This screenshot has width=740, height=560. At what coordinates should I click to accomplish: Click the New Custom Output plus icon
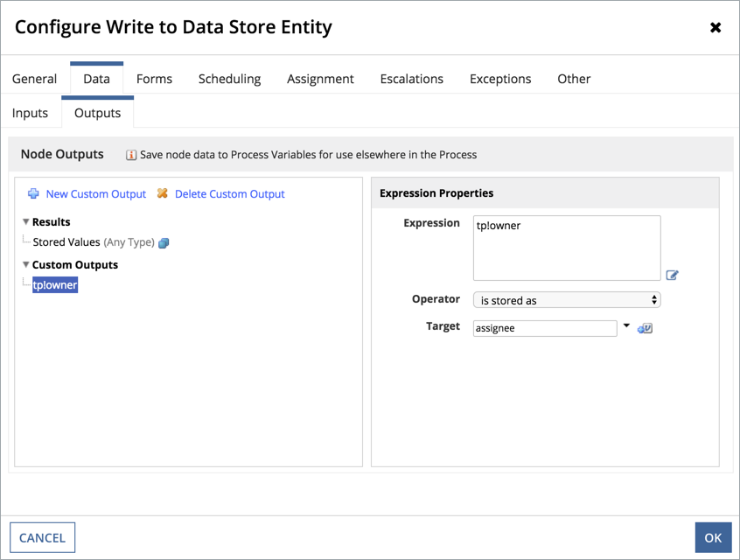(x=33, y=194)
